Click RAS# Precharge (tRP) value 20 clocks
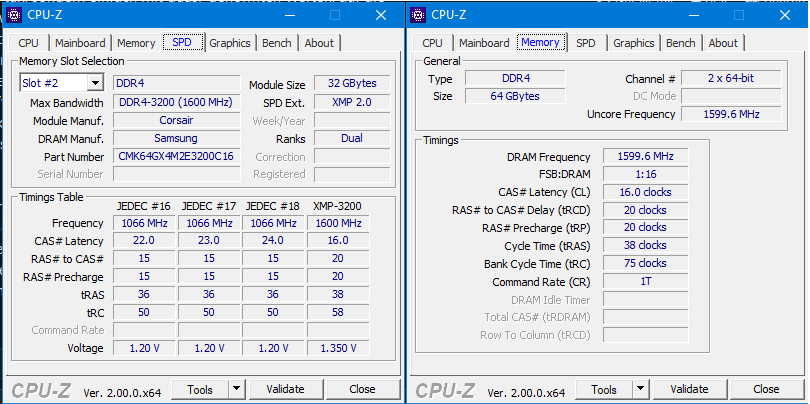This screenshot has height=404, width=810. [x=645, y=227]
